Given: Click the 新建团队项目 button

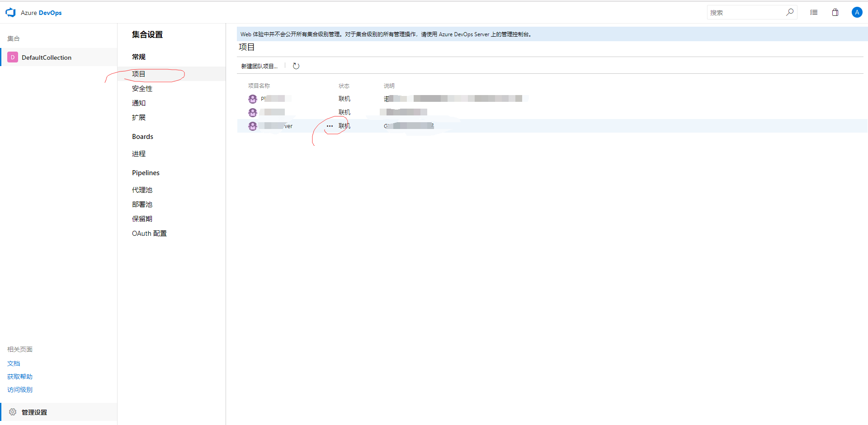Looking at the screenshot, I should click(x=259, y=66).
